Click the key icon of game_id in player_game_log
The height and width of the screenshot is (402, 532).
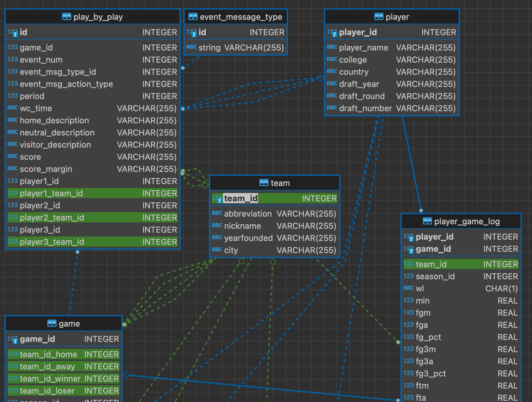click(409, 249)
